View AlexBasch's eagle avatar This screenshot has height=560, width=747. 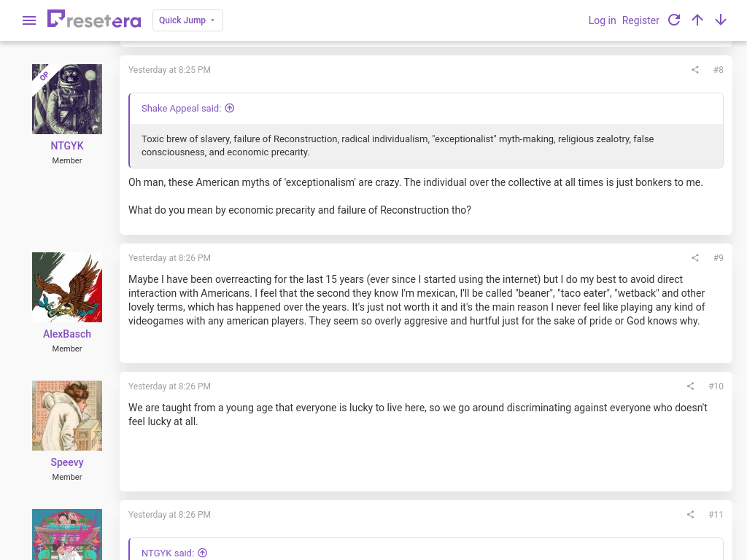[x=67, y=287]
